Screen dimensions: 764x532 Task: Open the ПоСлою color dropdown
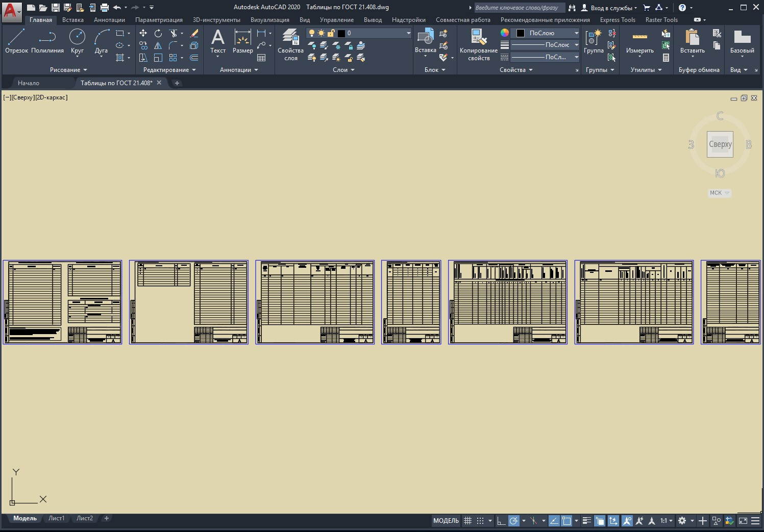point(576,33)
